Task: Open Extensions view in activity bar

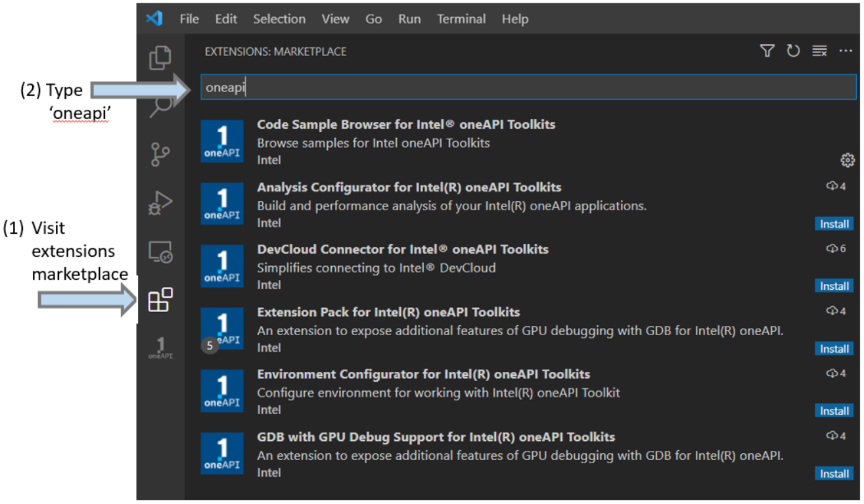Action: [160, 300]
